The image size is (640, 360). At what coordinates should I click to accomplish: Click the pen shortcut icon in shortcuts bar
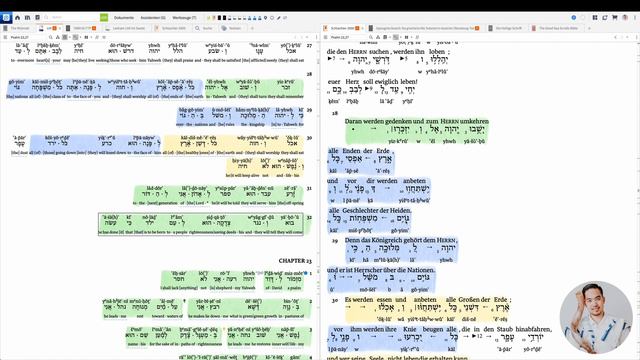(278, 18)
